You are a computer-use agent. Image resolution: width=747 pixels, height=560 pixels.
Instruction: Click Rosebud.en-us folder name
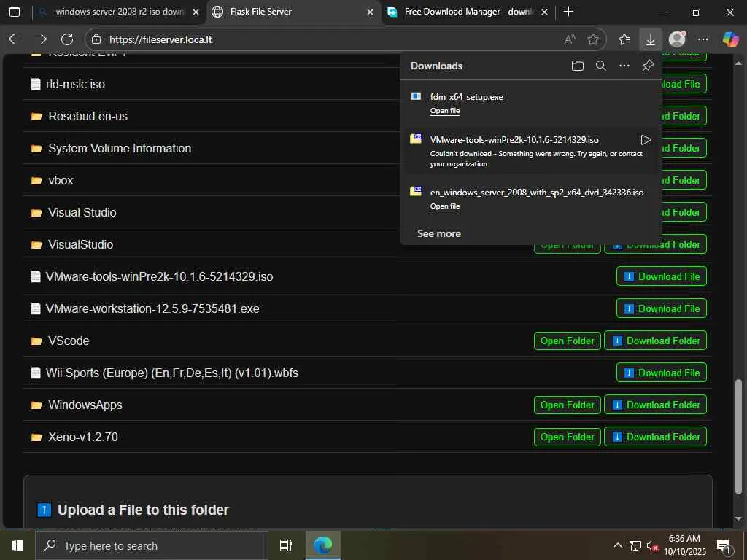tap(88, 116)
